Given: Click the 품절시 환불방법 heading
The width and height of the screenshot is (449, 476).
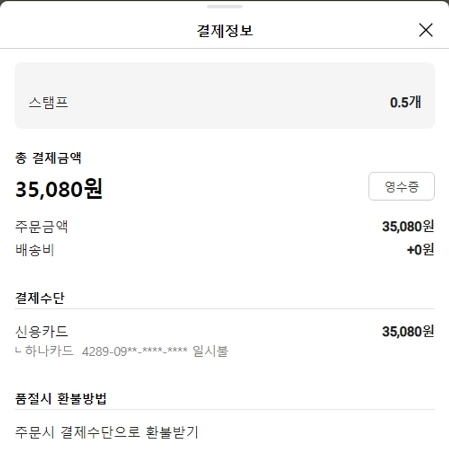Looking at the screenshot, I should (x=61, y=398).
